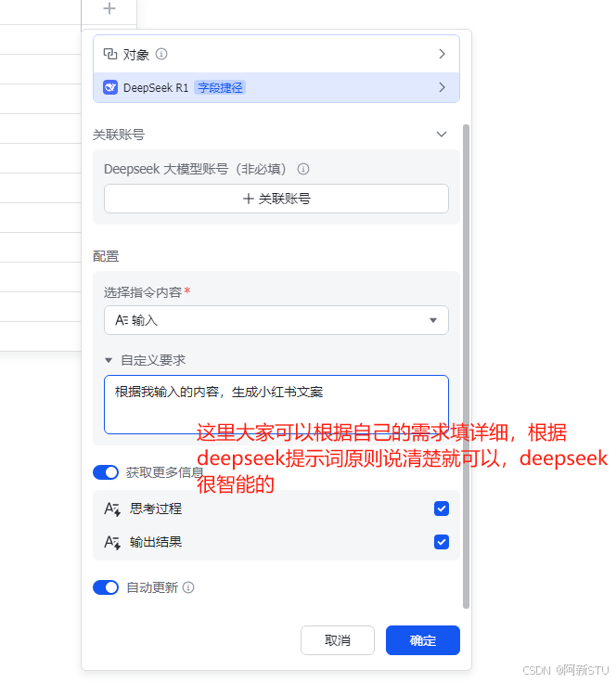Click the plus icon to add a column
Image resolution: width=616 pixels, height=683 pixels.
109,8
